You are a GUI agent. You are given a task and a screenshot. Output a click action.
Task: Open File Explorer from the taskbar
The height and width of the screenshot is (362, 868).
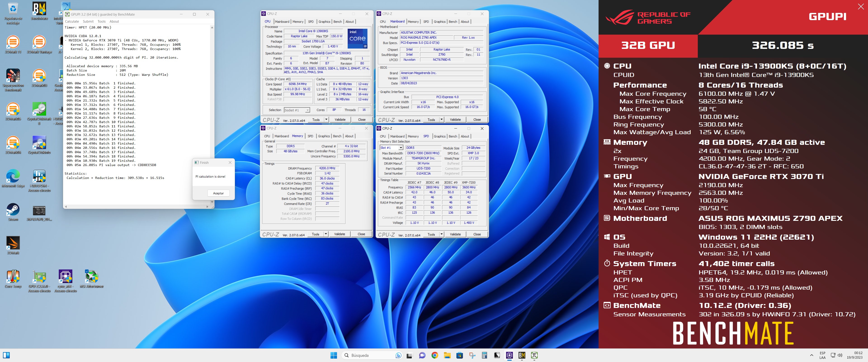pos(447,355)
